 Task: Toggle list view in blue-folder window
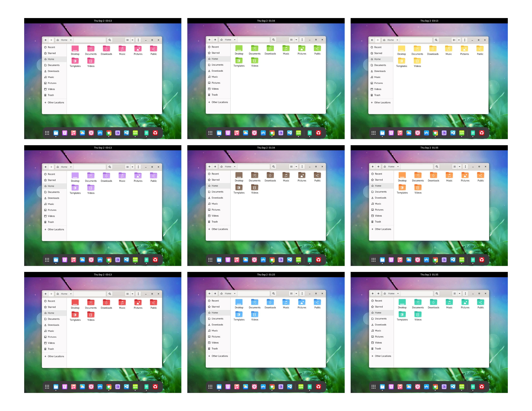pyautogui.click(x=292, y=293)
